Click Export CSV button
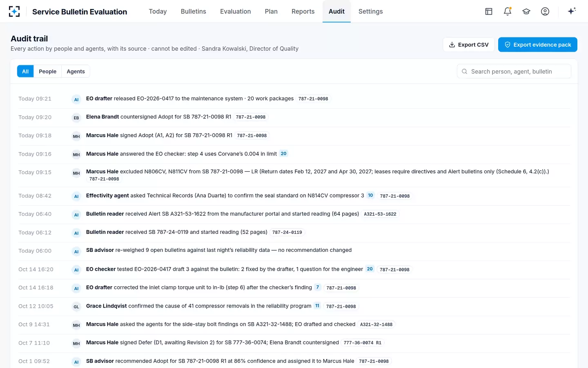Image resolution: width=588 pixels, height=368 pixels. [x=469, y=45]
